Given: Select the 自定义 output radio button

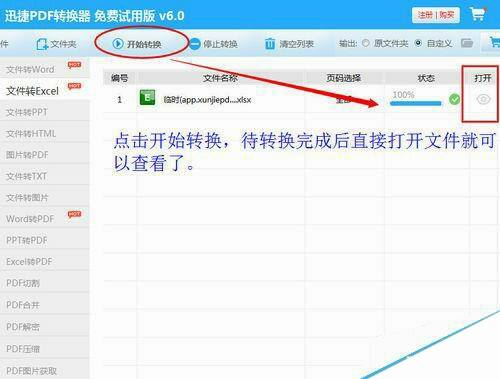Looking at the screenshot, I should [x=418, y=43].
